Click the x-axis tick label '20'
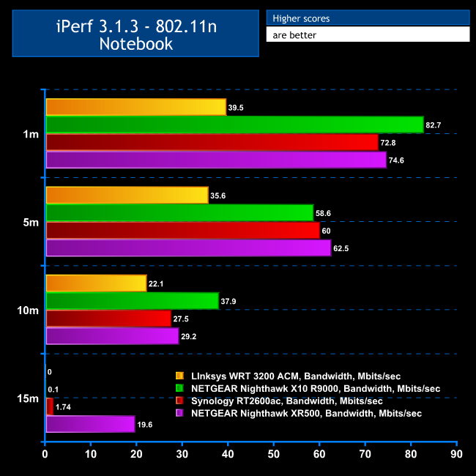 tap(136, 454)
